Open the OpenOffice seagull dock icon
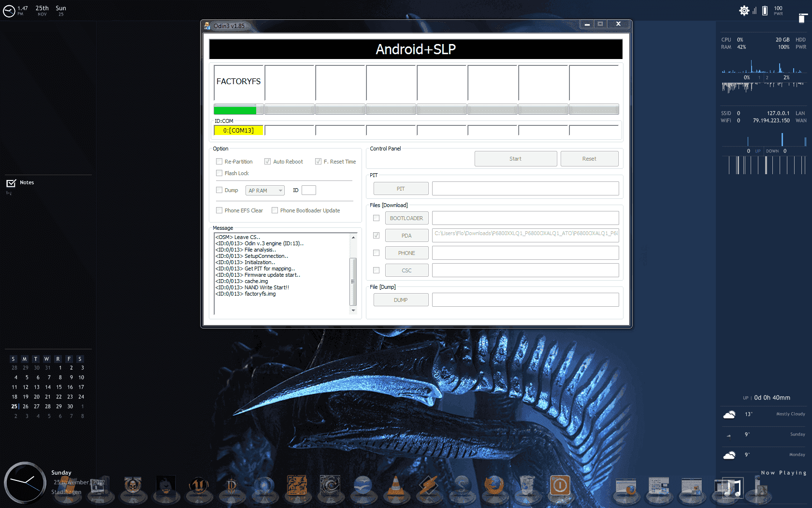The width and height of the screenshot is (812, 508). click(363, 486)
